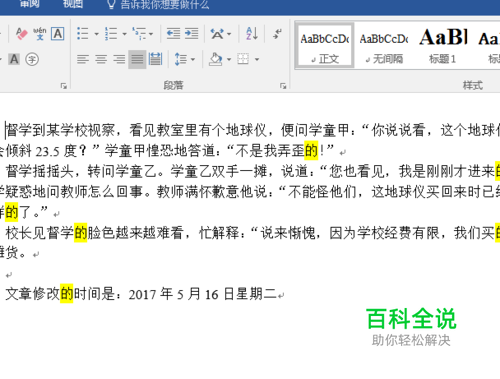Apply bullet list formatting

click(83, 34)
